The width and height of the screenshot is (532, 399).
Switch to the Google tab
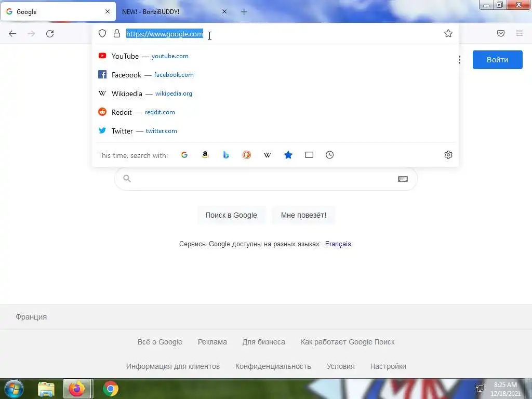pyautogui.click(x=58, y=12)
